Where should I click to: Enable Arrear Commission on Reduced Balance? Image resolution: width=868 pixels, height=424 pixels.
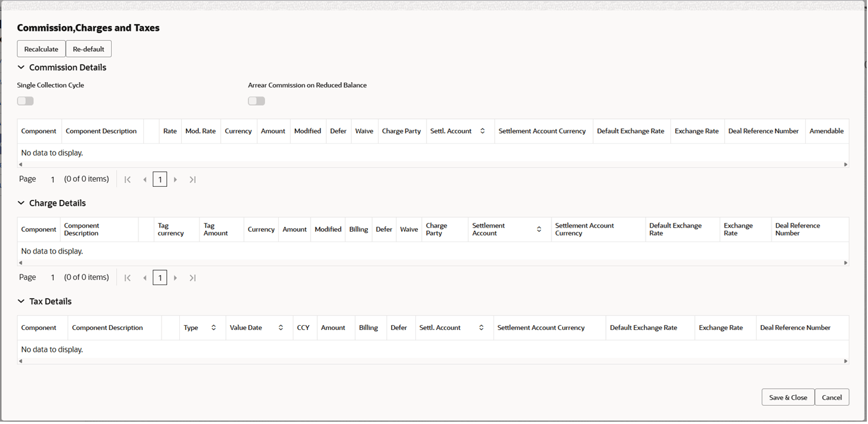[256, 101]
